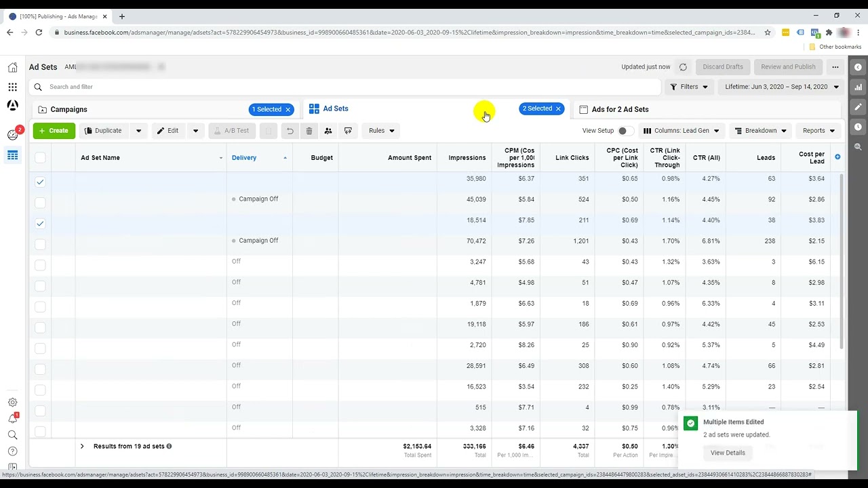Open the history clock icon
The width and height of the screenshot is (868, 488).
click(x=858, y=127)
